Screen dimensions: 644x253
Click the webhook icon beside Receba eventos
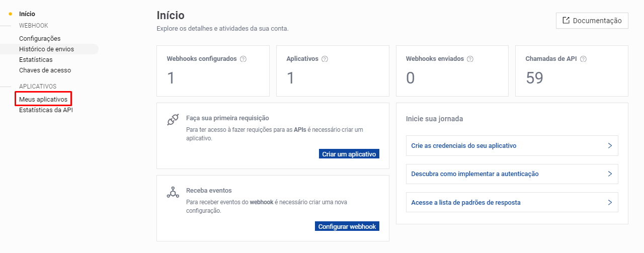pos(173,193)
